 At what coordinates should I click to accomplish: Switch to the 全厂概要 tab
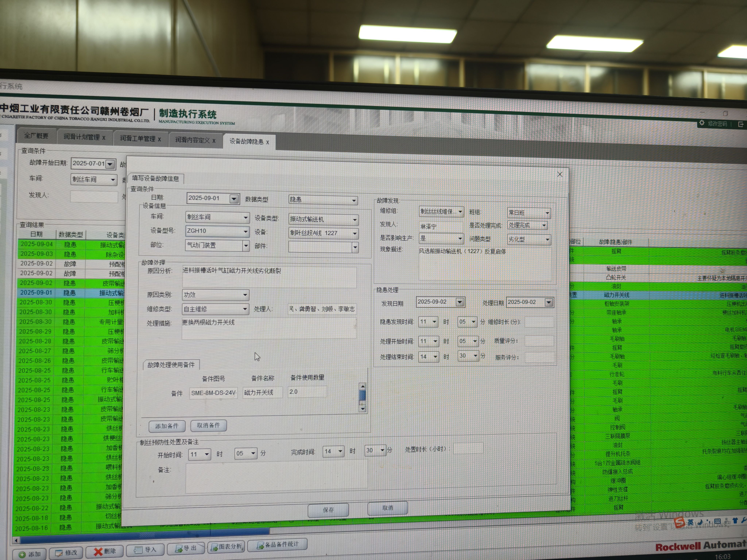pos(36,136)
